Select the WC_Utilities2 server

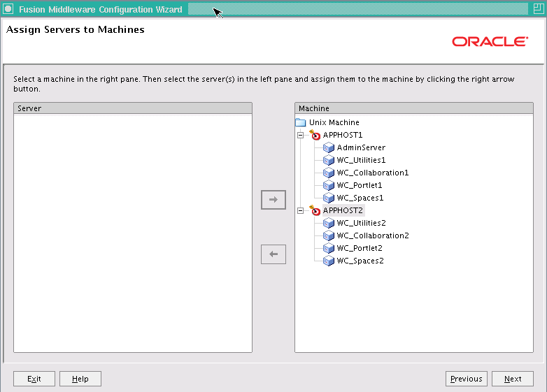(x=362, y=223)
